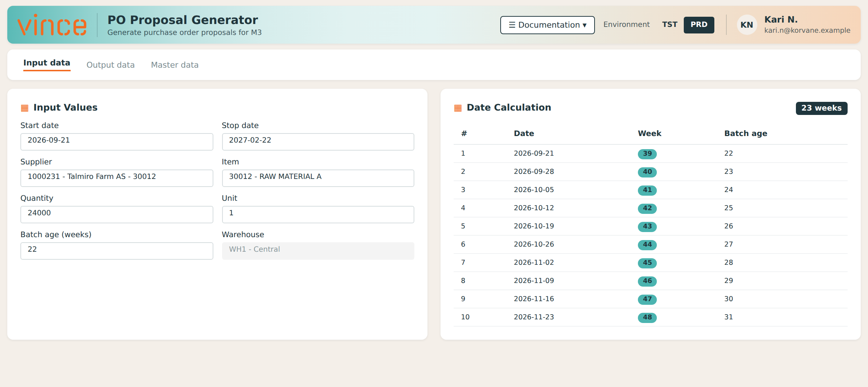868x387 pixels.
Task: Click the week 45 badge
Action: tap(647, 263)
